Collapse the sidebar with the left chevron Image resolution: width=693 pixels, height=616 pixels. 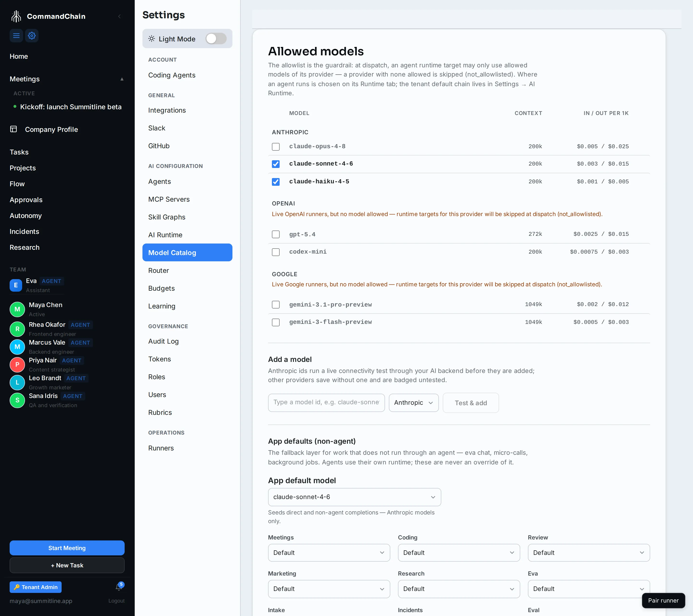119,16
